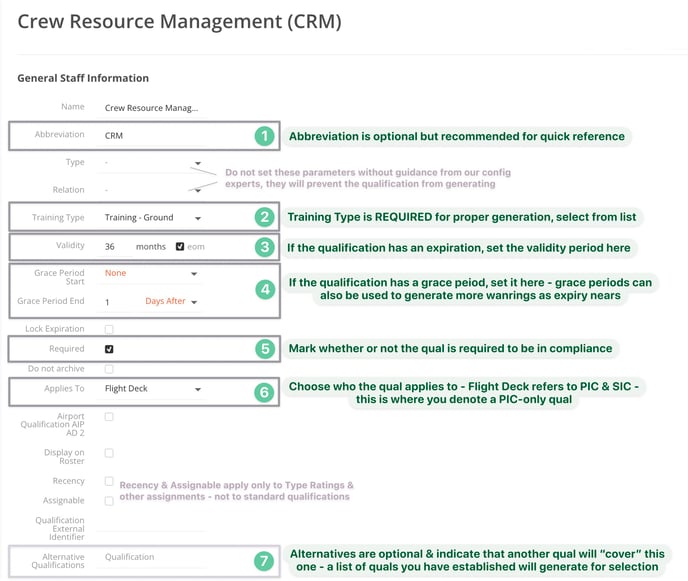Click the Validity months value 36

click(115, 247)
